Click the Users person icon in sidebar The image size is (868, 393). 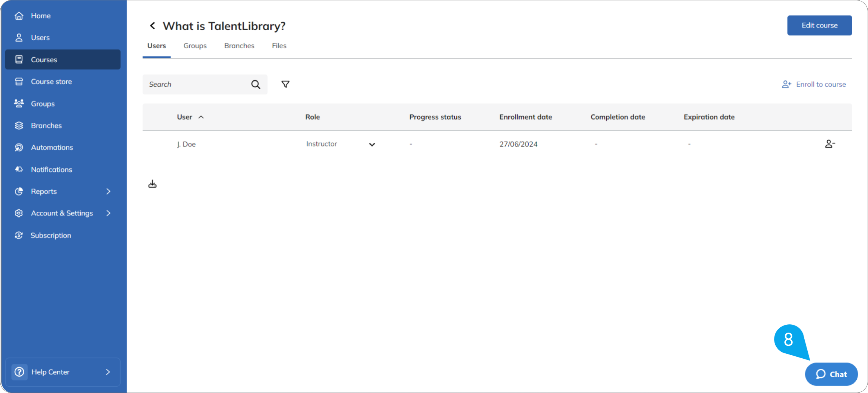(x=19, y=38)
